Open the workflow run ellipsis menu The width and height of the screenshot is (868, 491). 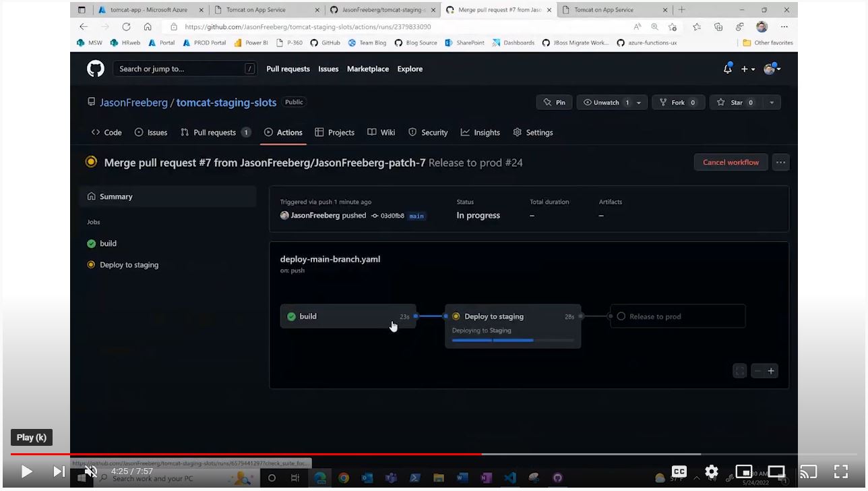(x=780, y=163)
